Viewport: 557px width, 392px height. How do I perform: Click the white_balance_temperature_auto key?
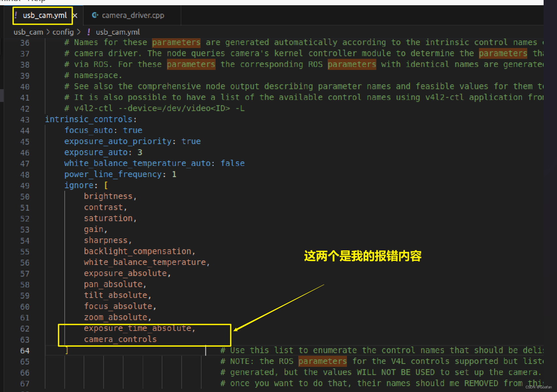coord(138,163)
